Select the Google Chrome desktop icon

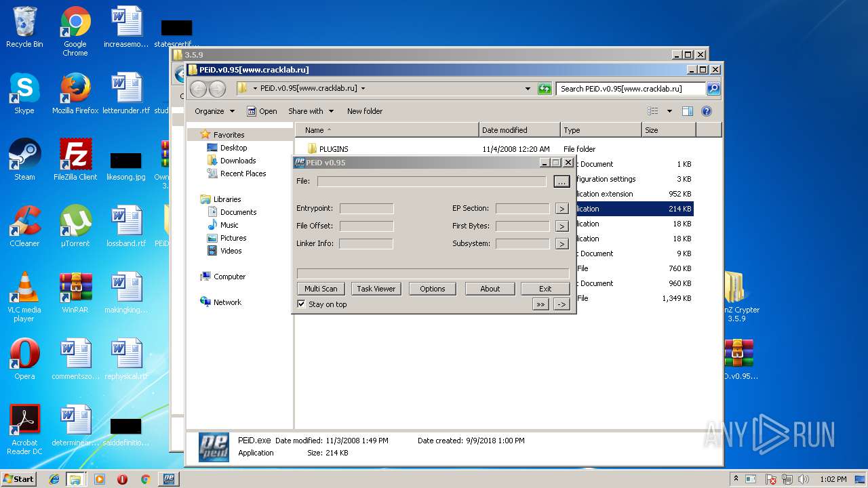click(x=75, y=31)
